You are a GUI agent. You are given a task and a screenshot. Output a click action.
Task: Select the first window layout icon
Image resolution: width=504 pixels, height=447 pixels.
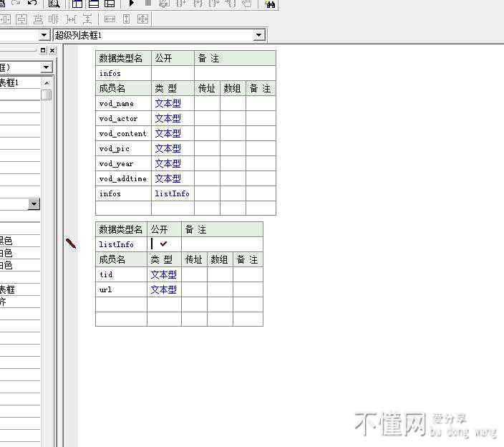point(78,4)
